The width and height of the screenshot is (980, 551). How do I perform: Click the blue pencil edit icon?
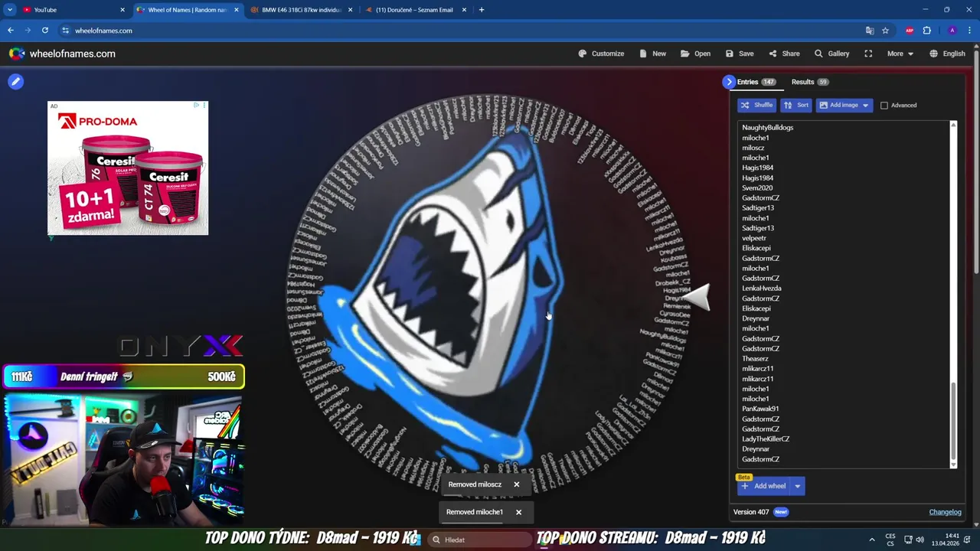[15, 81]
